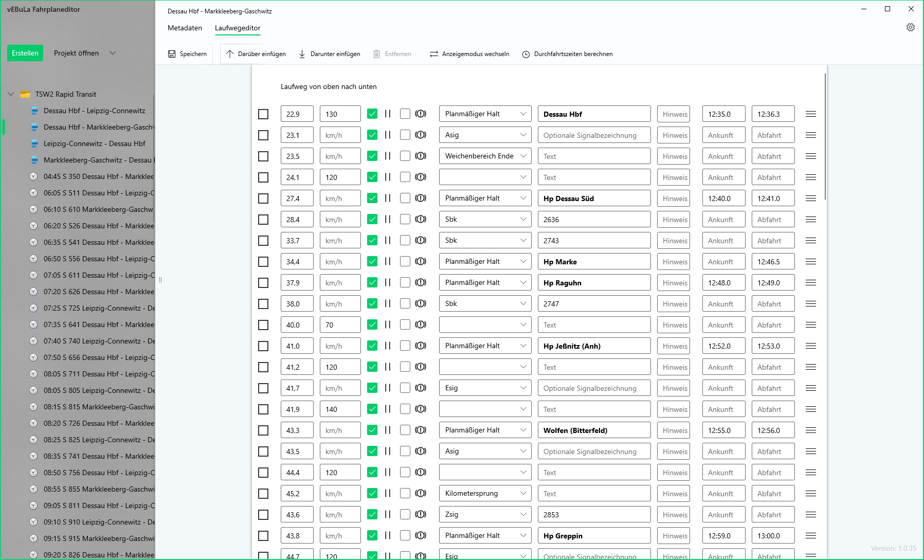Tick the empty checkbox beside Wolfen (Bitterfeld) brake icon
This screenshot has height=560, width=924.
(405, 430)
